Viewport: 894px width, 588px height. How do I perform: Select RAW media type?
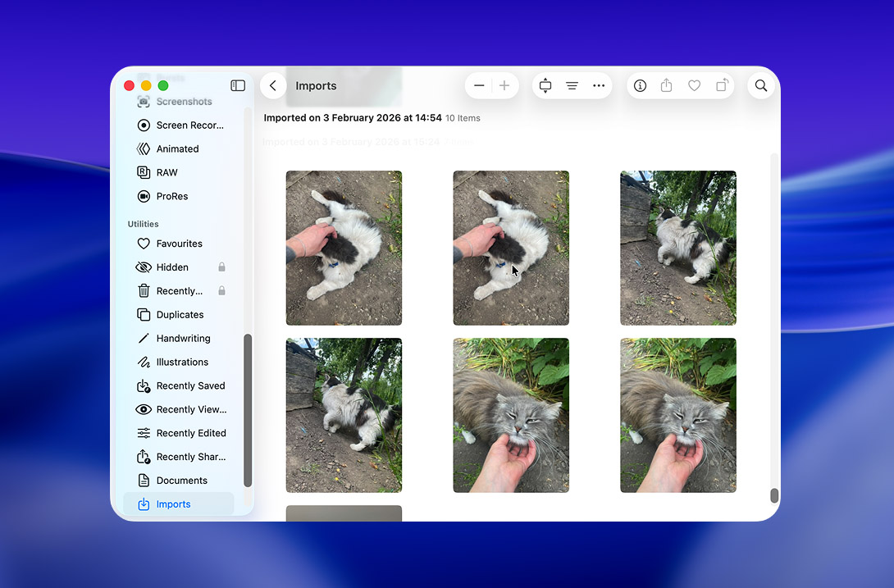tap(179, 172)
